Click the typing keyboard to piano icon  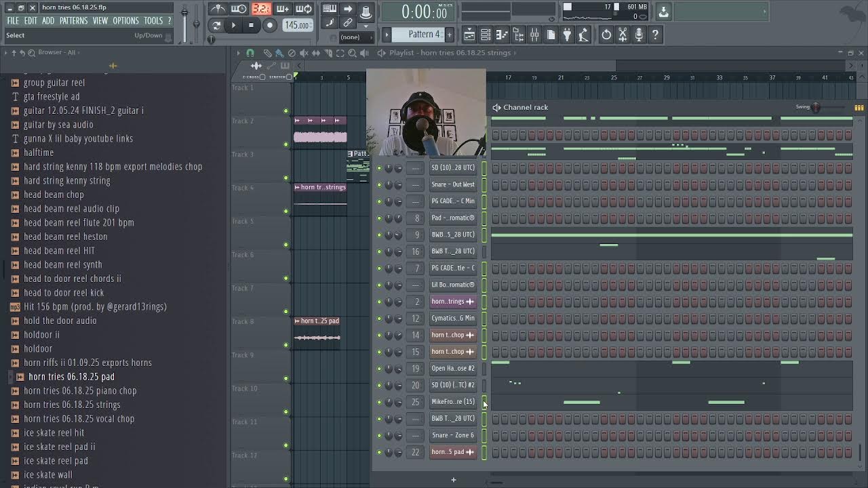click(x=330, y=9)
